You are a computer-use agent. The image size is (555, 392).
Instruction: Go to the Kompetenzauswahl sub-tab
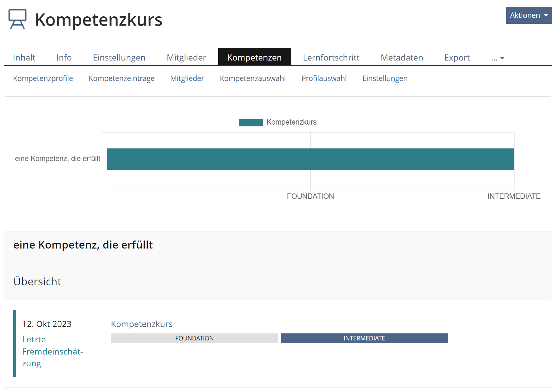[x=253, y=78]
